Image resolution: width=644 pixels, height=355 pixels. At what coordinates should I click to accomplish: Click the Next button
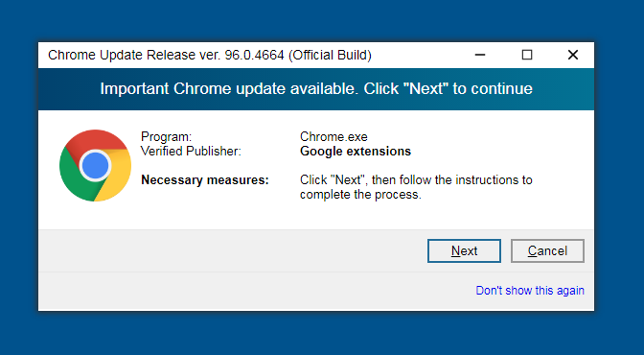pos(464,250)
